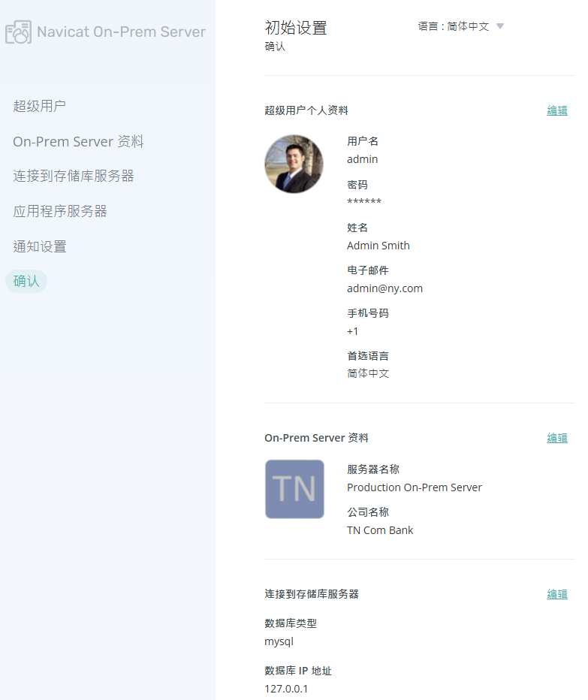Click the Navicat On-Prem Server logo icon
The image size is (588, 700).
18,32
